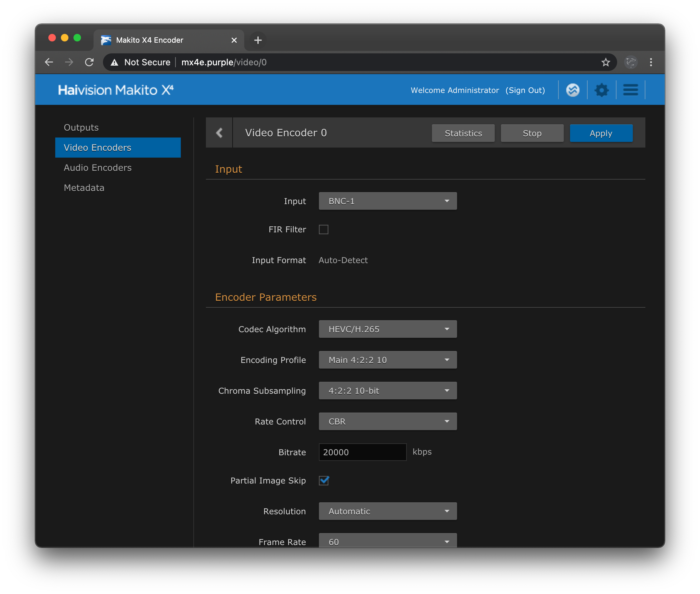Screen dimensions: 700x594
Task: Open the browser three-dot menu
Action: pos(651,62)
